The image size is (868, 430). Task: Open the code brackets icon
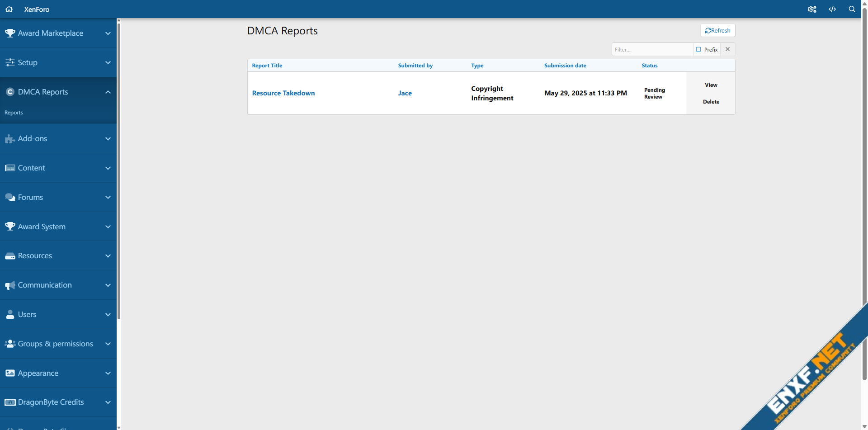[832, 9]
